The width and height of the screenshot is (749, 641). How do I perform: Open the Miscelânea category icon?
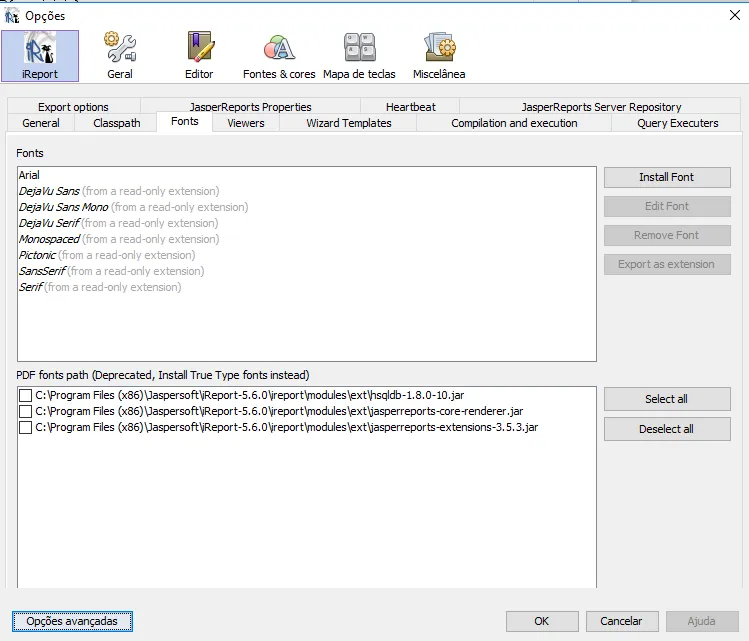click(439, 56)
